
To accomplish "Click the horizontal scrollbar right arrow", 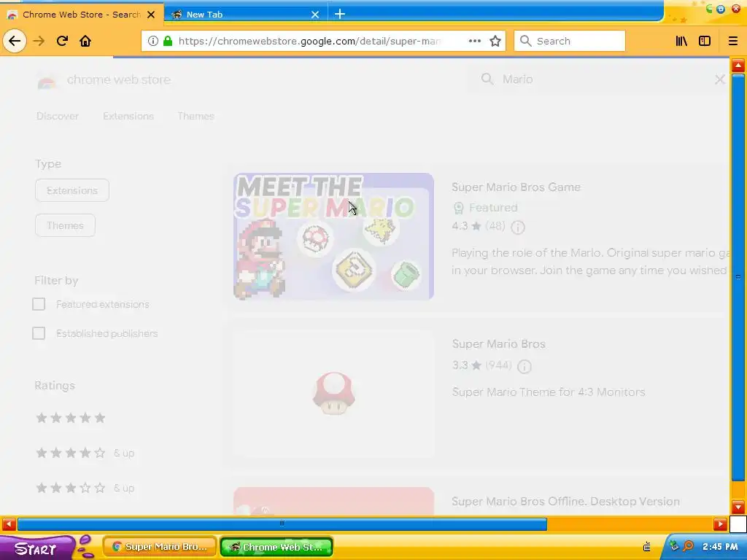I will click(x=720, y=524).
